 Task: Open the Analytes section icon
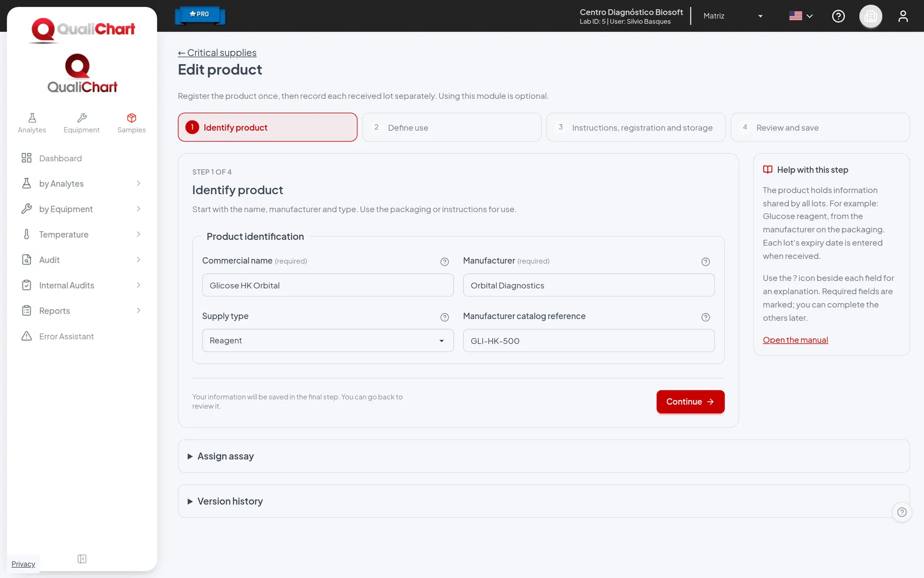32,123
